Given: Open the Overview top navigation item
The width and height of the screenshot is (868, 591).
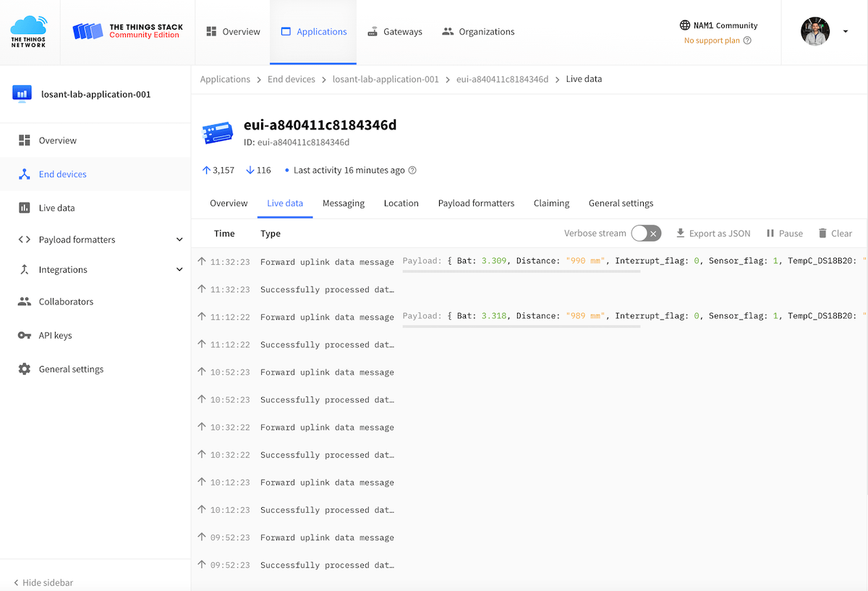Looking at the screenshot, I should pyautogui.click(x=233, y=32).
